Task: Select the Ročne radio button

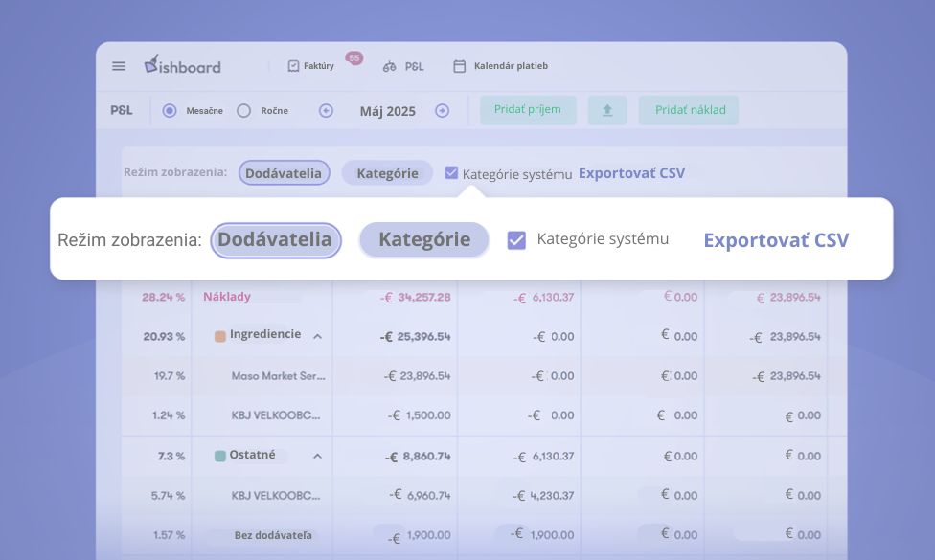Action: click(243, 111)
